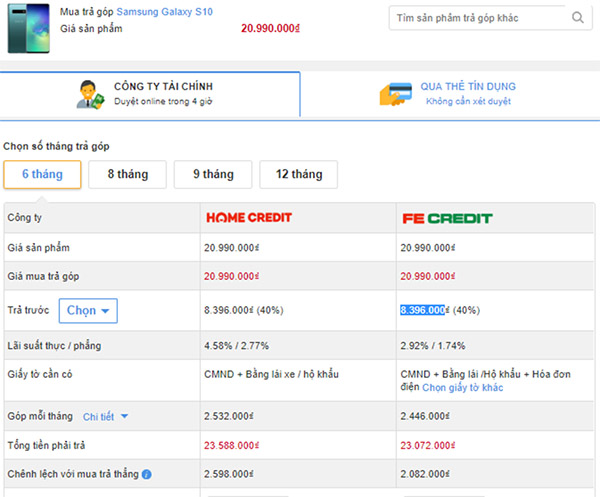
Task: Open the Samsung Galaxy S10 phone thumbnail
Action: tap(29, 28)
